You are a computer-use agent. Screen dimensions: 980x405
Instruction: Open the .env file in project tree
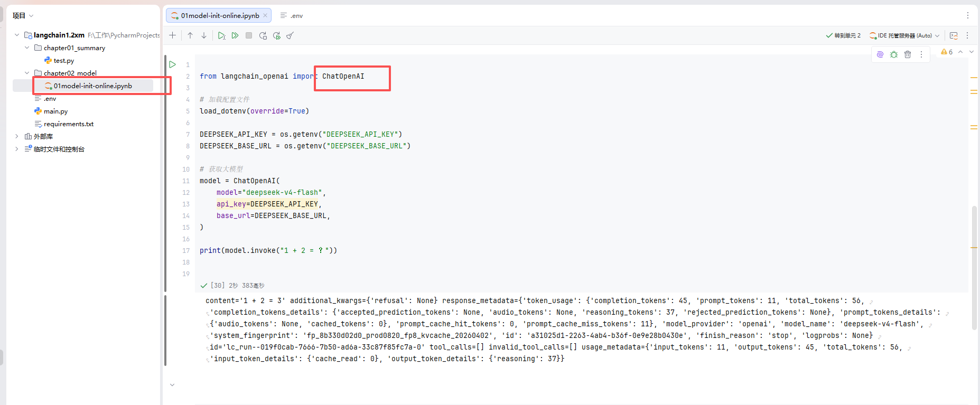click(50, 98)
